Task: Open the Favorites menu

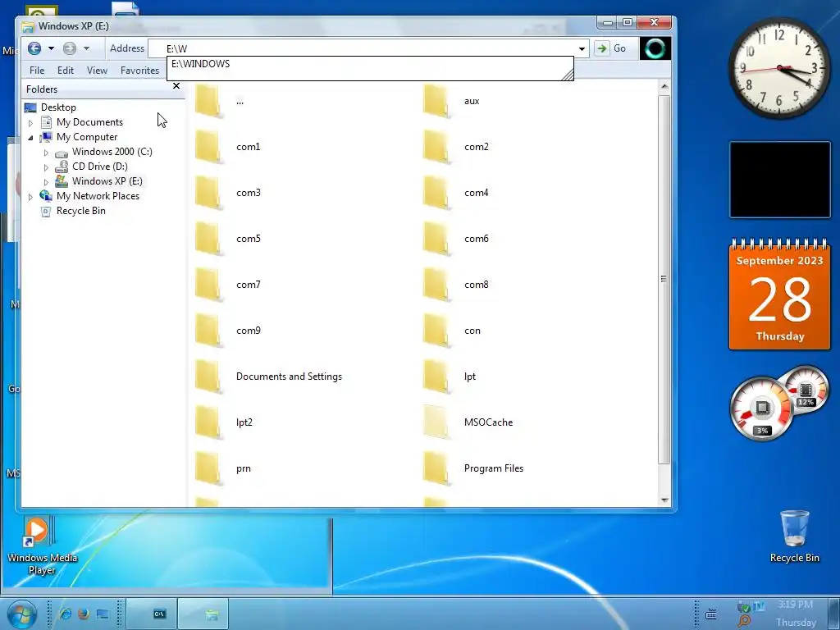Action: [139, 71]
